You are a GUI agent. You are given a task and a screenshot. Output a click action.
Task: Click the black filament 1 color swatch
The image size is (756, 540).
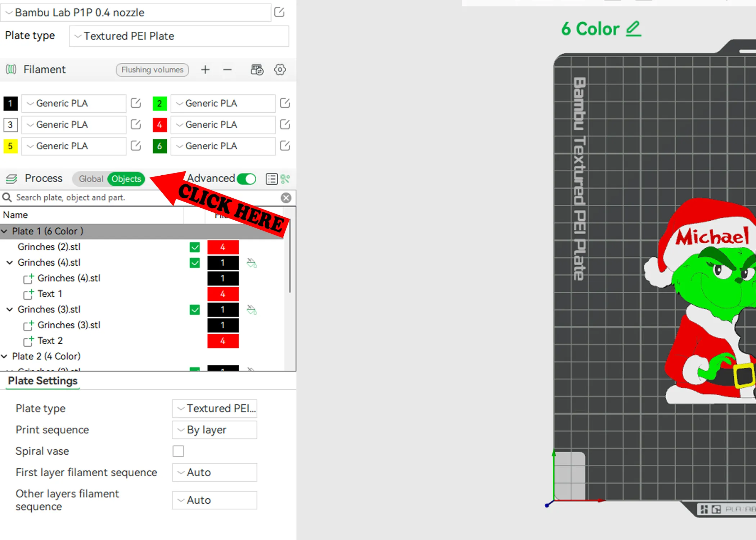click(10, 103)
